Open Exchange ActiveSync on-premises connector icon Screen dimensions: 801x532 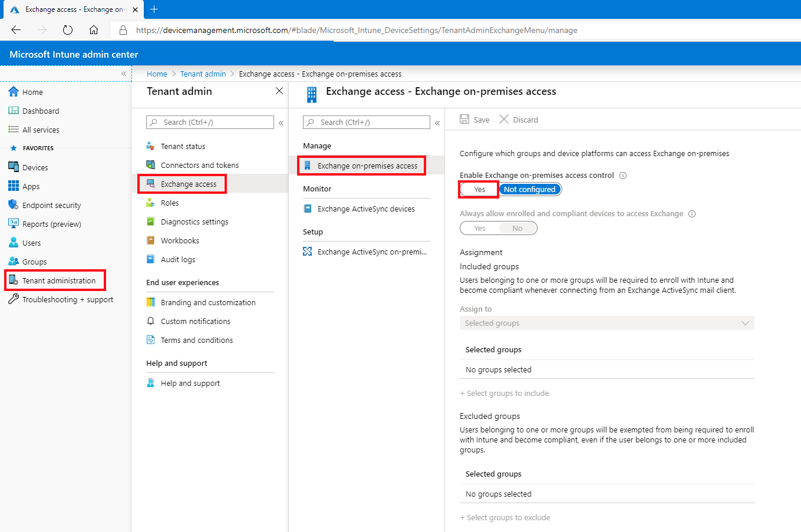[307, 252]
